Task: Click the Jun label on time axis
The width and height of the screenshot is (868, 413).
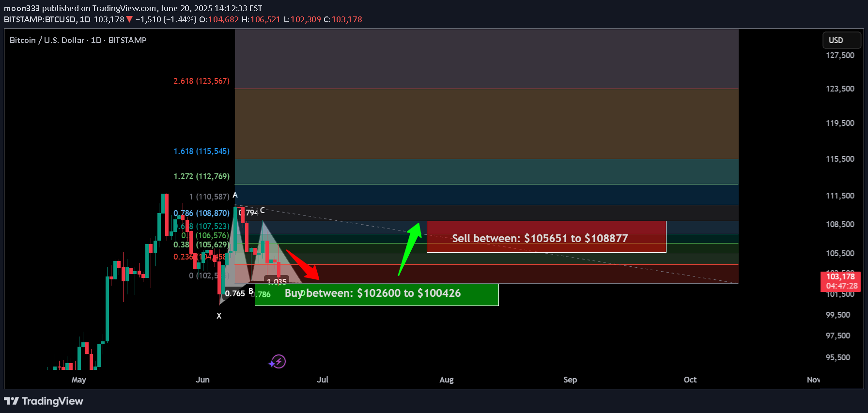Action: (x=202, y=380)
